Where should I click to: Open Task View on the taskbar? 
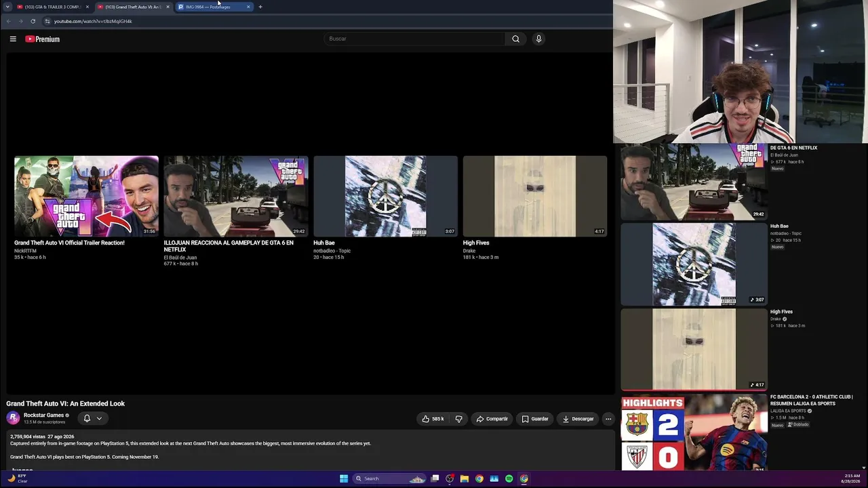(x=435, y=479)
